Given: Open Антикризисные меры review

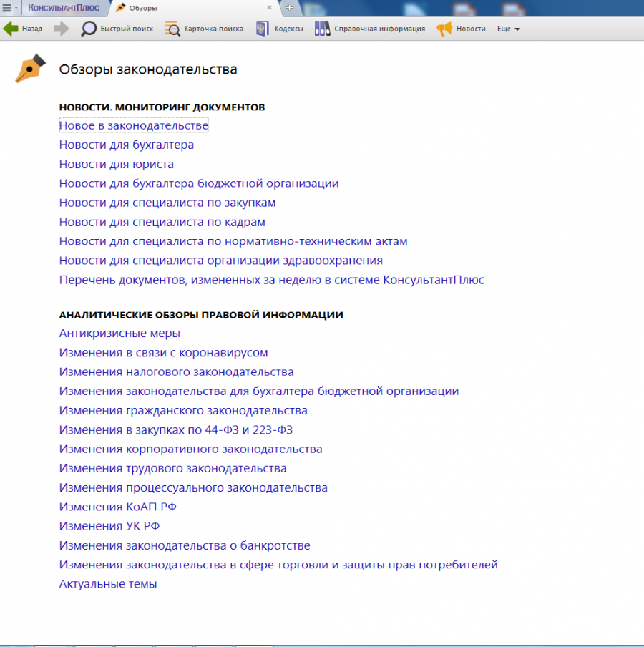Looking at the screenshot, I should tap(119, 334).
